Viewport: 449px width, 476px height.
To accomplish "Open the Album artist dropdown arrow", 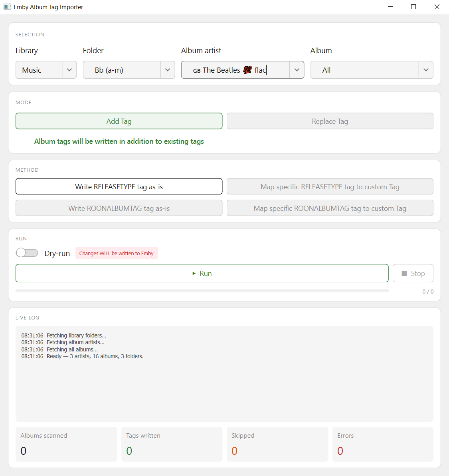I will 297,70.
